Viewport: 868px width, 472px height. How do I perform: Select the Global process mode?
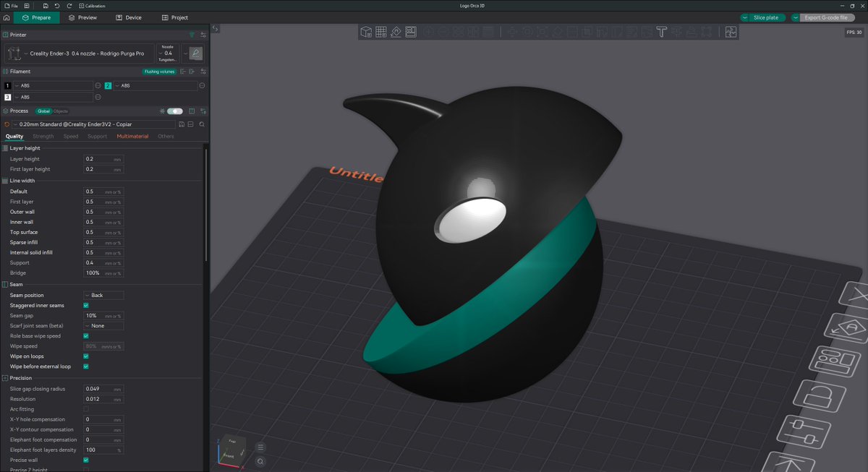43,111
